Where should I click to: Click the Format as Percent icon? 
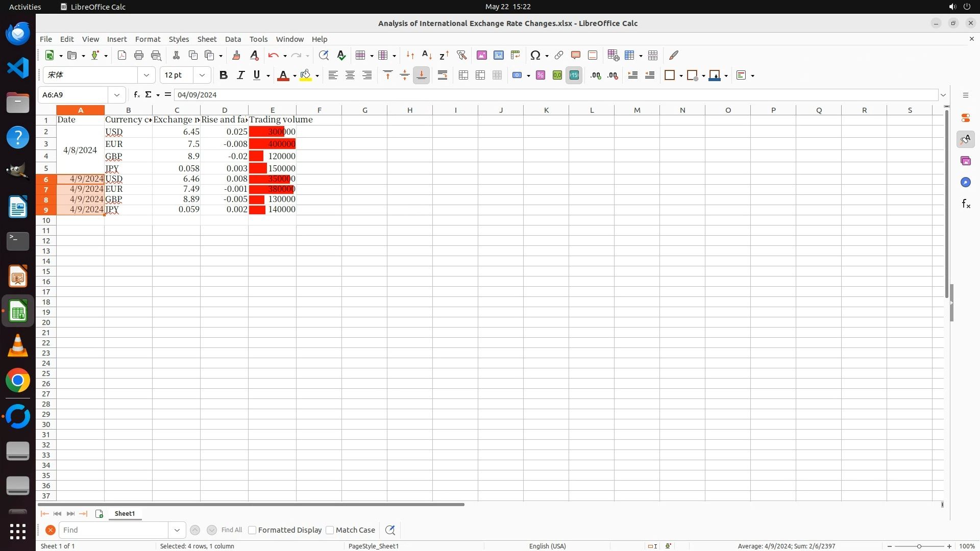click(541, 76)
